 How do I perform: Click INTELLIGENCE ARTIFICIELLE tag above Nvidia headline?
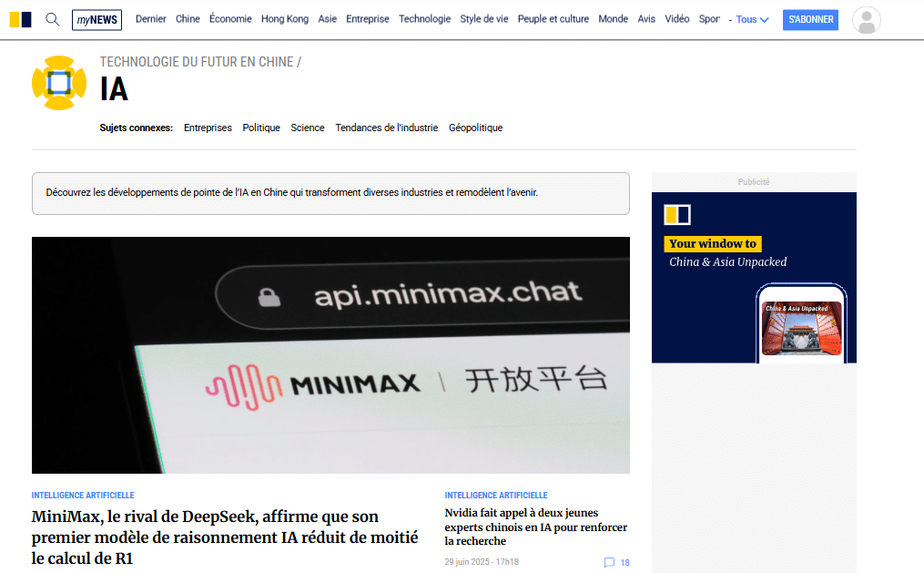tap(496, 496)
